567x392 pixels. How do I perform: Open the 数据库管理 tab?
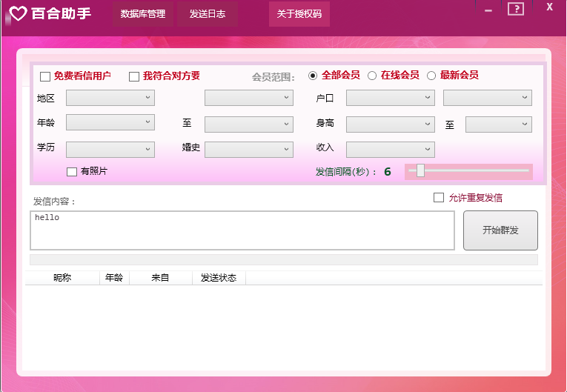(x=143, y=14)
